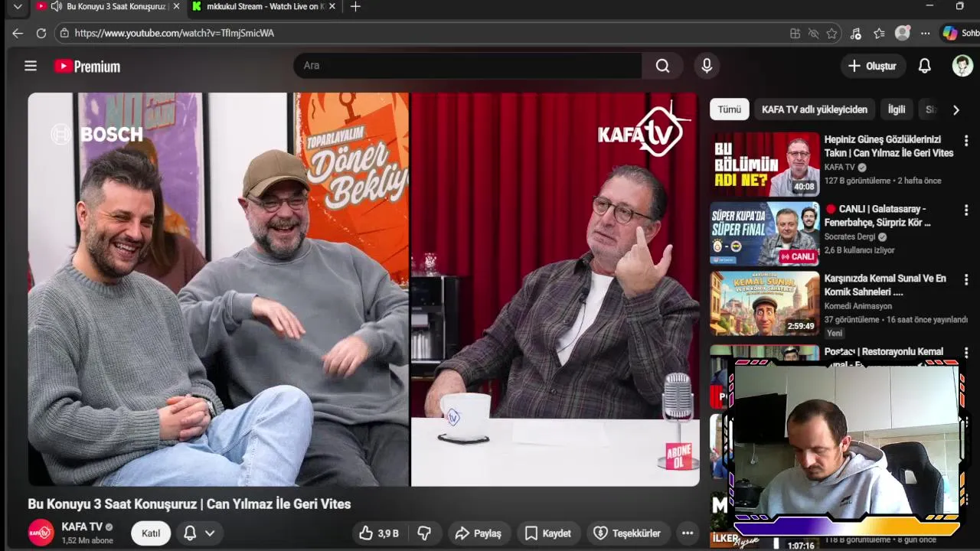Open the account avatar menu
Image resolution: width=980 pixels, height=551 pixels.
click(x=962, y=66)
